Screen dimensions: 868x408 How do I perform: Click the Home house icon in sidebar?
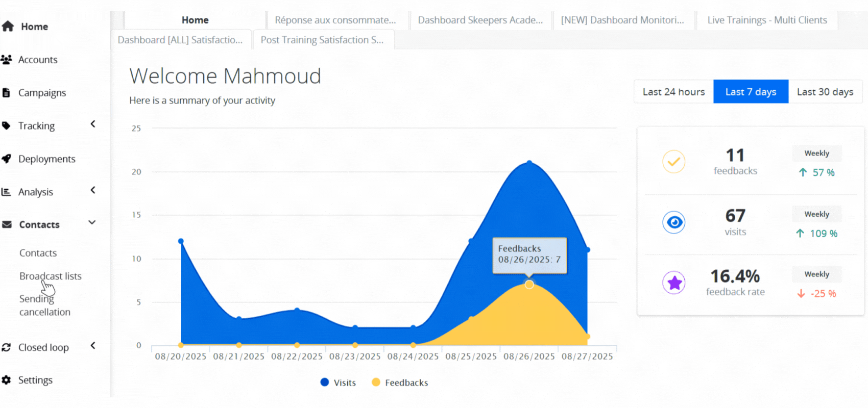(8, 27)
